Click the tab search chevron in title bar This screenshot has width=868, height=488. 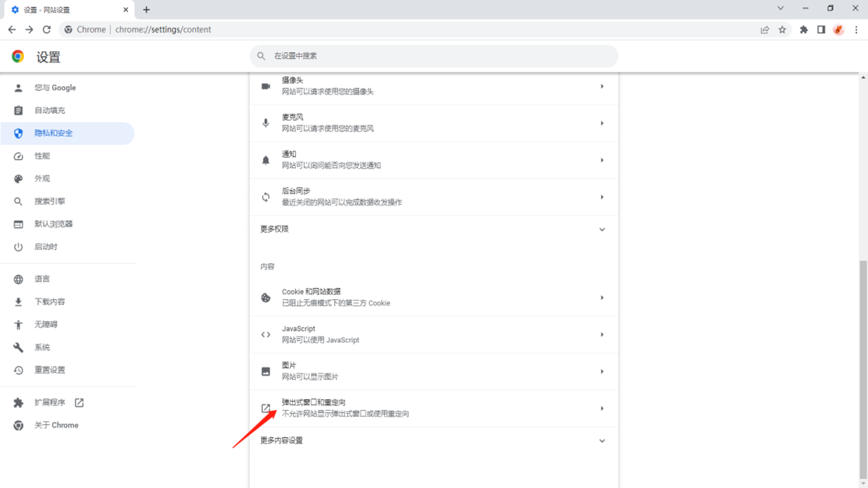click(x=781, y=8)
